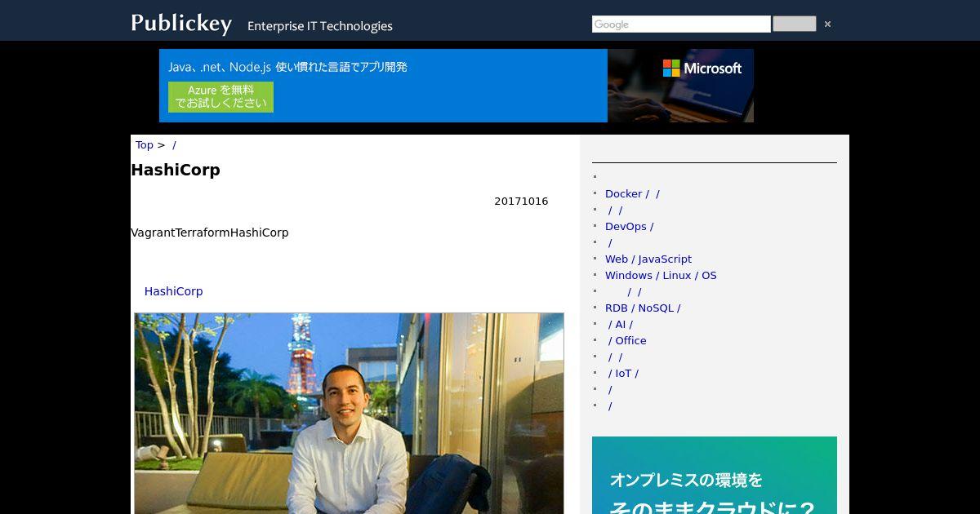Go to Top breadcrumb link
This screenshot has width=980, height=514.
(x=145, y=145)
